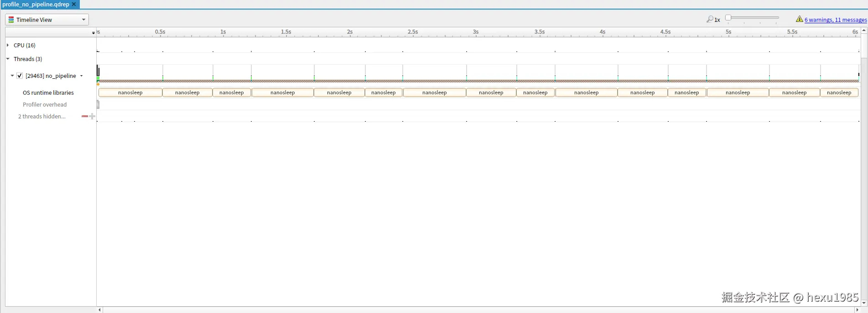Viewport: 868px width, 313px height.
Task: Select the first nanosleep block in timeline
Action: pyautogui.click(x=130, y=92)
